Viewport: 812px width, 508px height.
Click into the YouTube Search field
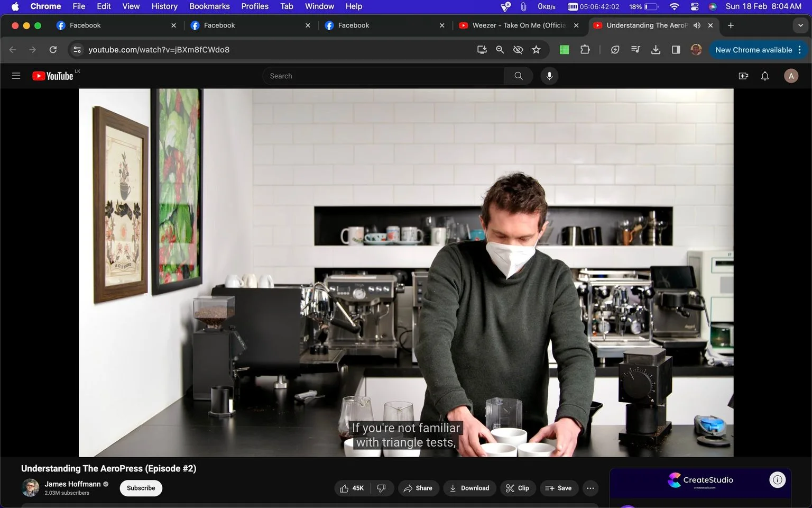383,76
